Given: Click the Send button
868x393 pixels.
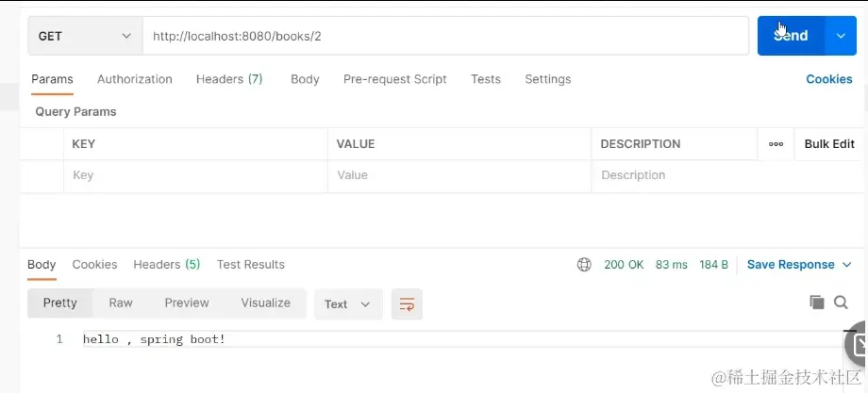Looking at the screenshot, I should click(791, 36).
